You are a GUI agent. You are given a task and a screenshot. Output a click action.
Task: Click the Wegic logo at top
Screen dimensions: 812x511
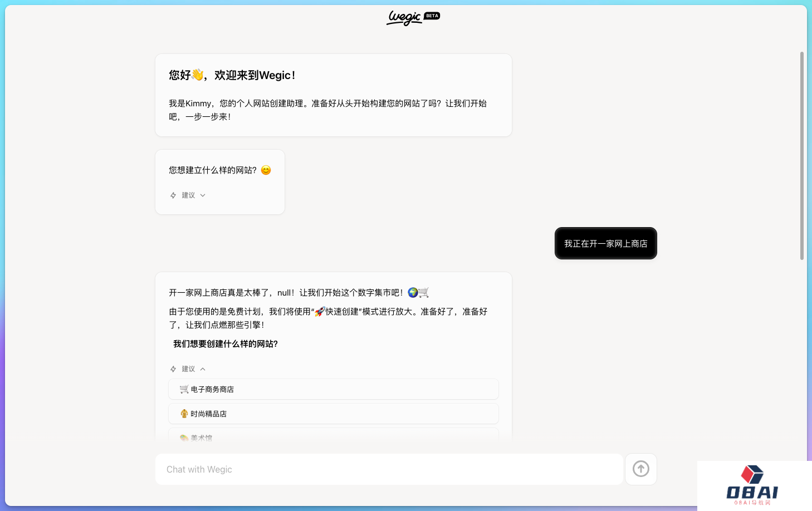click(404, 18)
